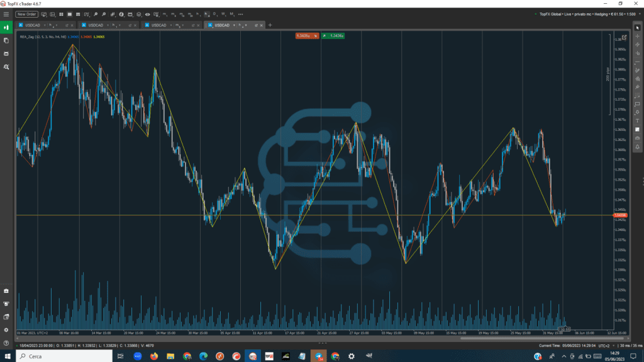Select the crosshair drawing tool
The image size is (644, 362).
(638, 37)
